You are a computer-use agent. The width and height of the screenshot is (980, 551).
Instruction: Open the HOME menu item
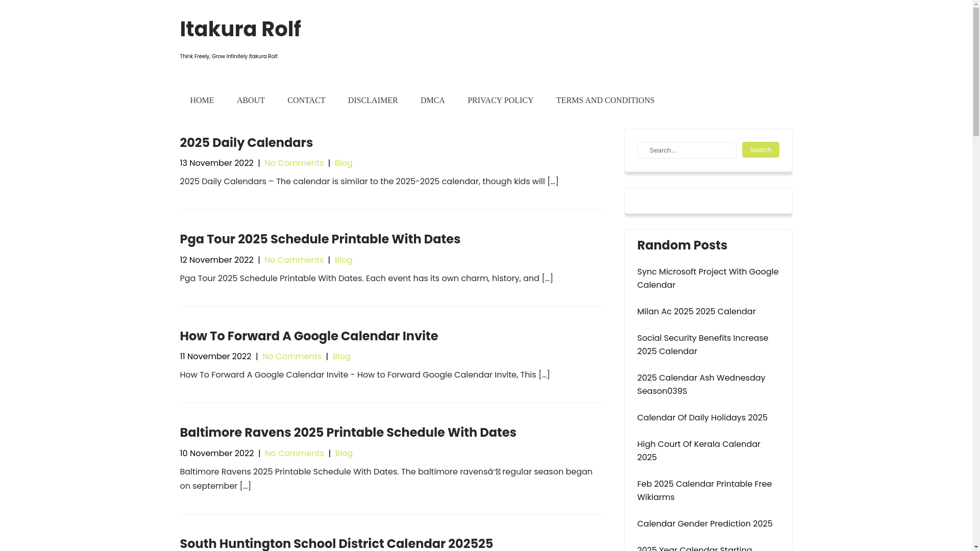click(202, 101)
